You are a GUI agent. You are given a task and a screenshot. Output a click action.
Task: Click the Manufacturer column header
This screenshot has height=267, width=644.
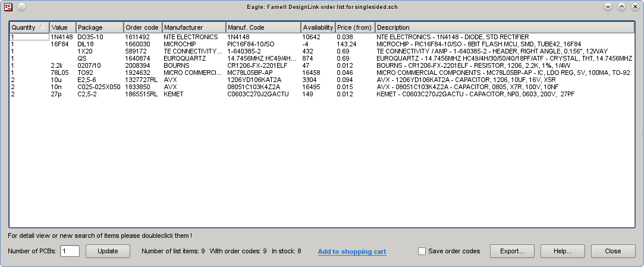click(x=193, y=28)
